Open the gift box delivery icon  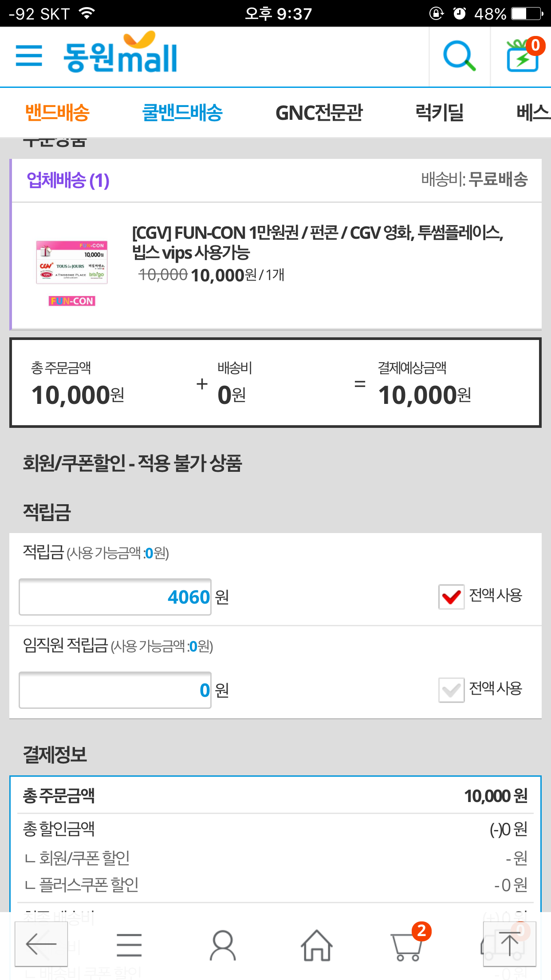[523, 56]
